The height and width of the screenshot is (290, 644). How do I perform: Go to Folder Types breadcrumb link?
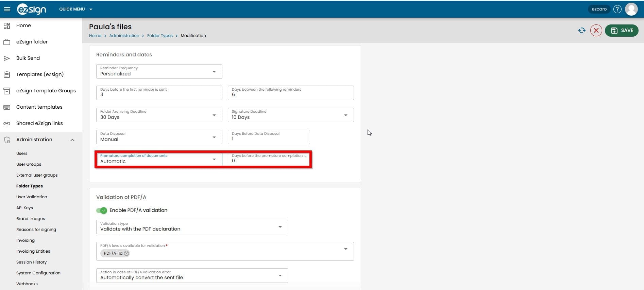click(x=160, y=36)
